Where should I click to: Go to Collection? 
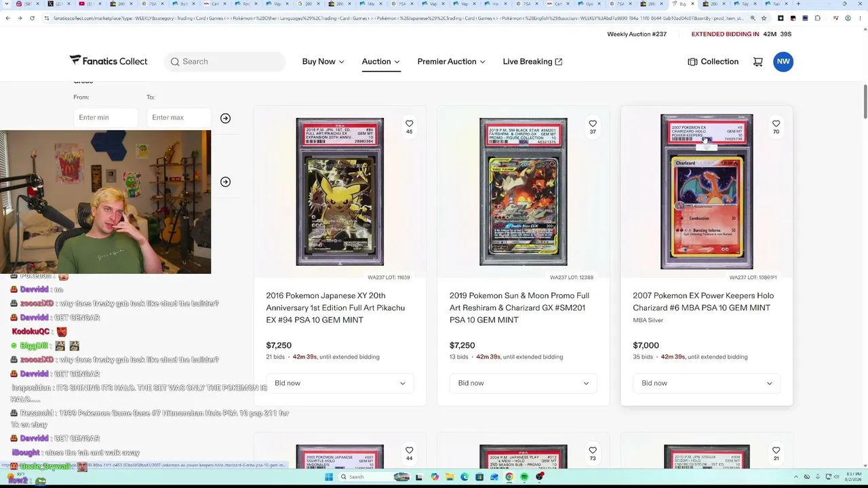713,62
